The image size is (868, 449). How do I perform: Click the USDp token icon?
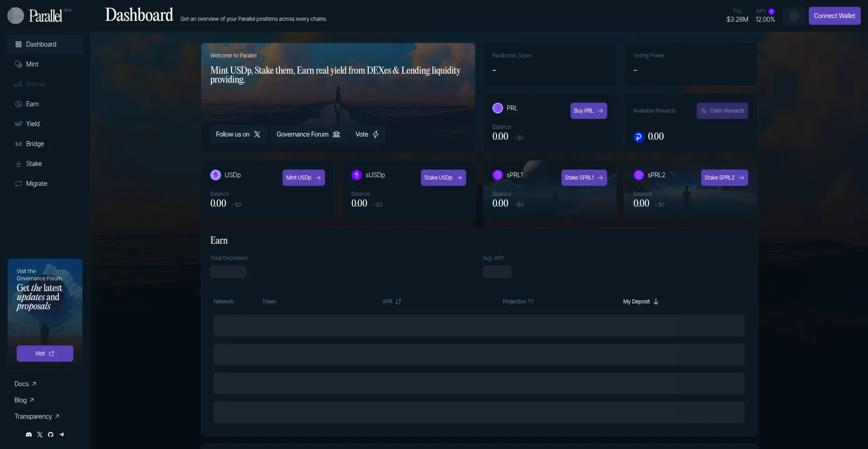tap(216, 175)
